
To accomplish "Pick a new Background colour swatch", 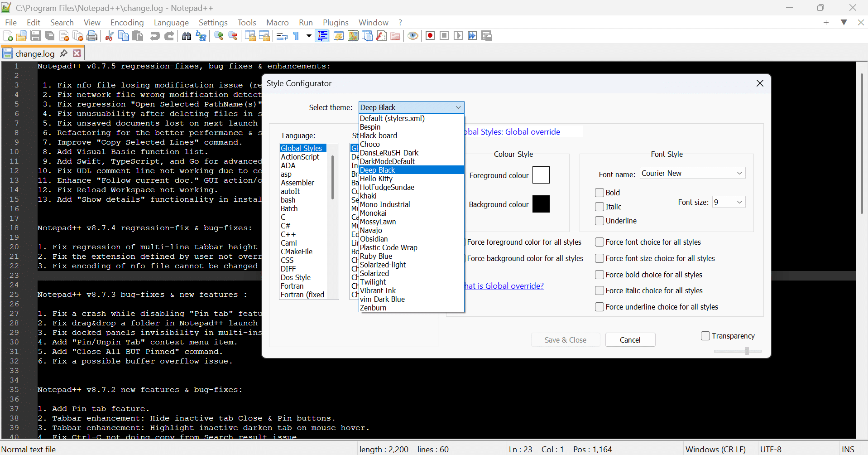I will pos(542,203).
